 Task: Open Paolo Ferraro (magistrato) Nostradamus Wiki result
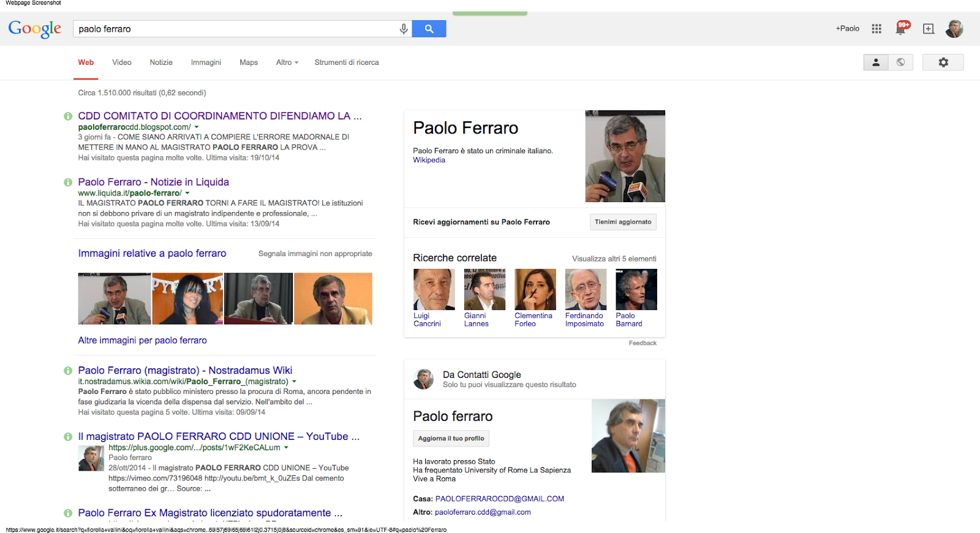point(185,370)
